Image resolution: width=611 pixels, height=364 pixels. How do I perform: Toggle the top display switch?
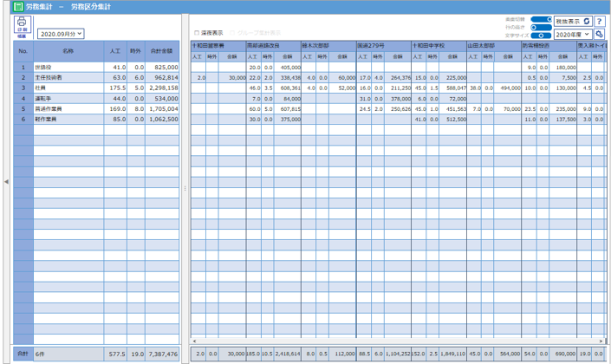(541, 18)
